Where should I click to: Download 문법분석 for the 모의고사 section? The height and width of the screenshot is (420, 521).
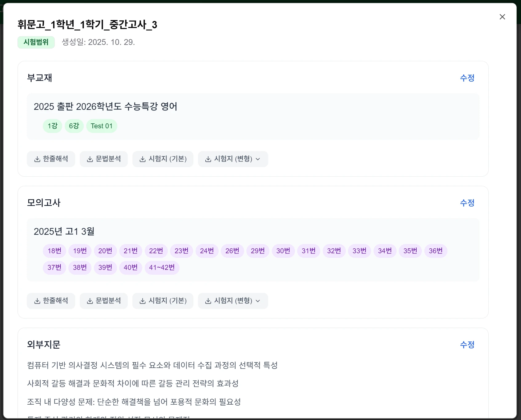104,301
